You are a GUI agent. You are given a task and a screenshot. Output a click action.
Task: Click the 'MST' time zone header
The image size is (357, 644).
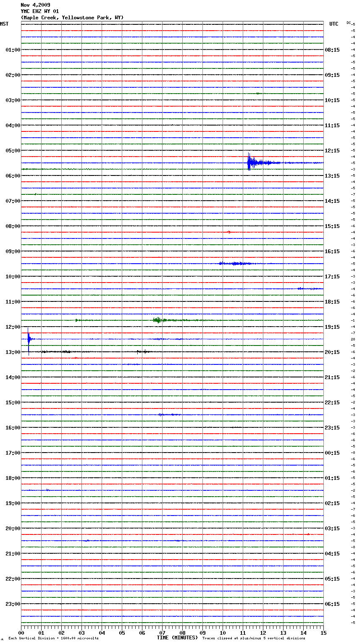click(x=4, y=24)
